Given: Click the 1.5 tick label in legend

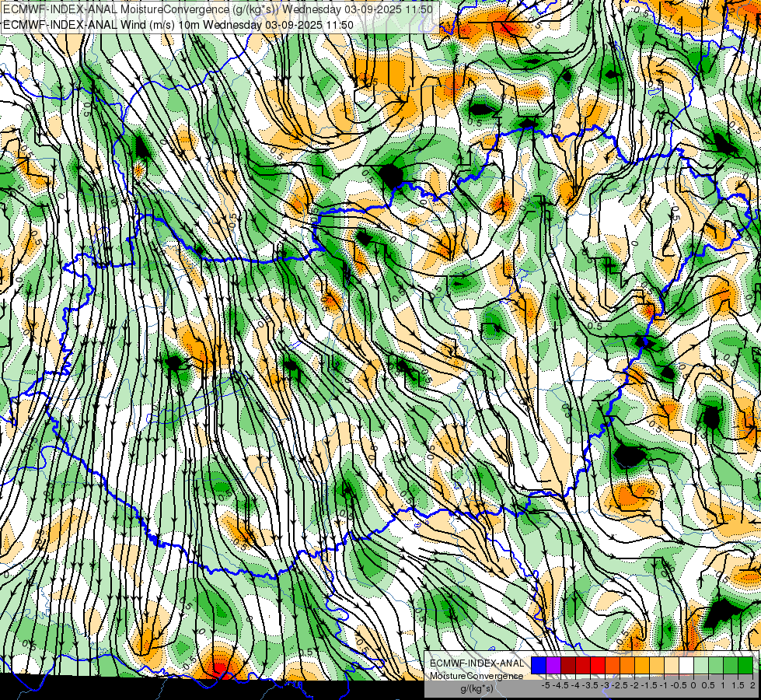Looking at the screenshot, I should [737, 685].
